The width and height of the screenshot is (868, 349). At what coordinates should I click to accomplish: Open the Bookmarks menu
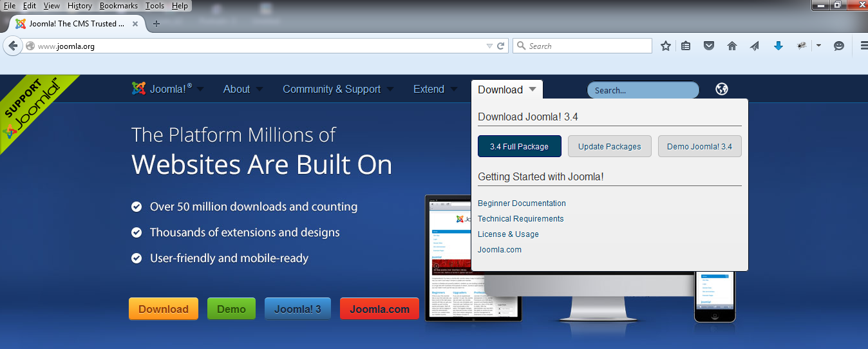[x=118, y=6]
